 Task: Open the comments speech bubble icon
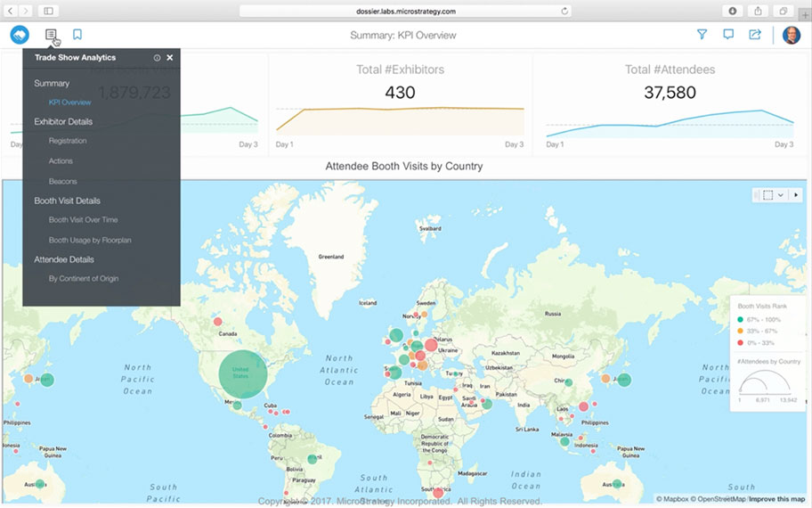coord(728,35)
